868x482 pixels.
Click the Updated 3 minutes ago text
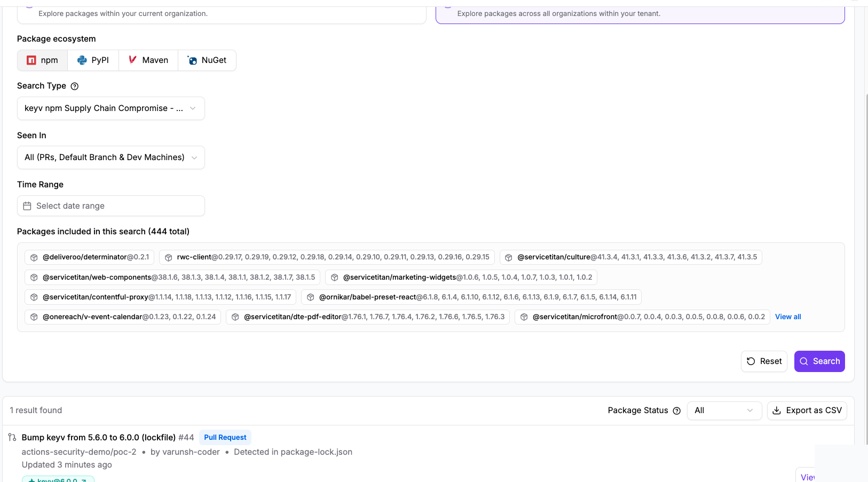(67, 465)
